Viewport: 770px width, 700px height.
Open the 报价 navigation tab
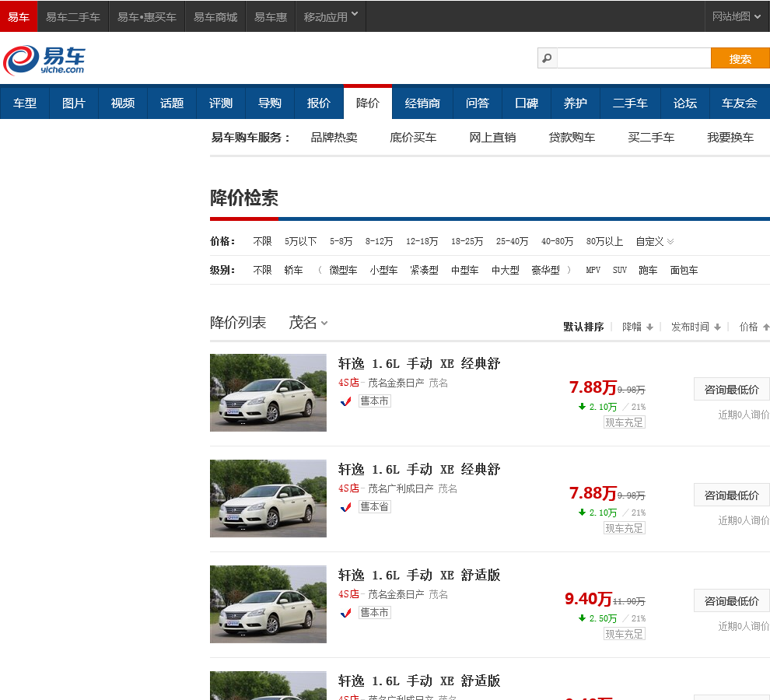tap(318, 103)
